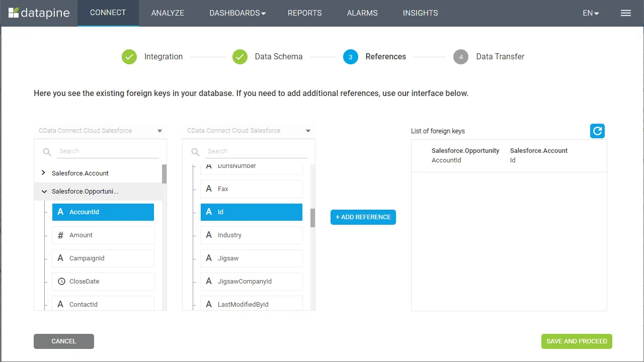
Task: Open the hamburger menu icon
Action: click(x=625, y=13)
